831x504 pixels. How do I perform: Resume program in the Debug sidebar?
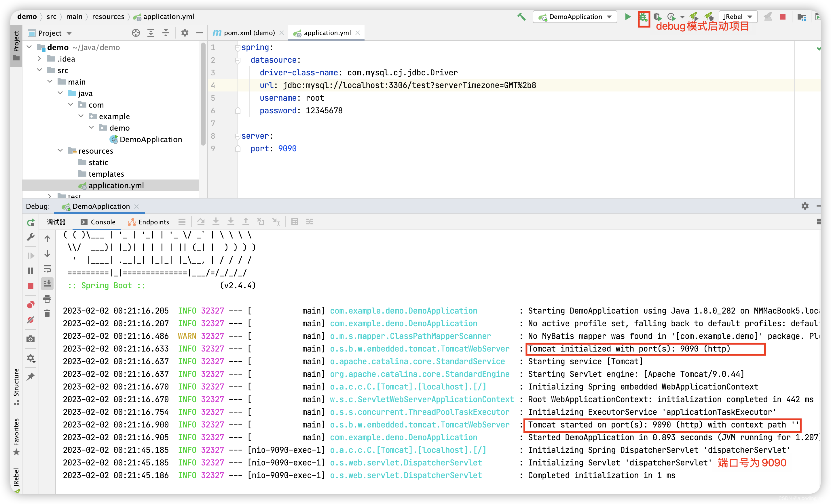tap(31, 256)
